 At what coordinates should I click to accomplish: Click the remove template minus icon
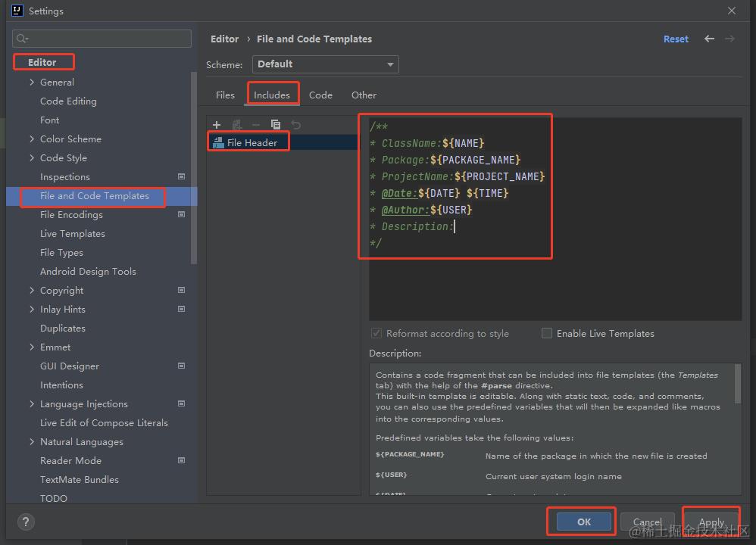[256, 125]
